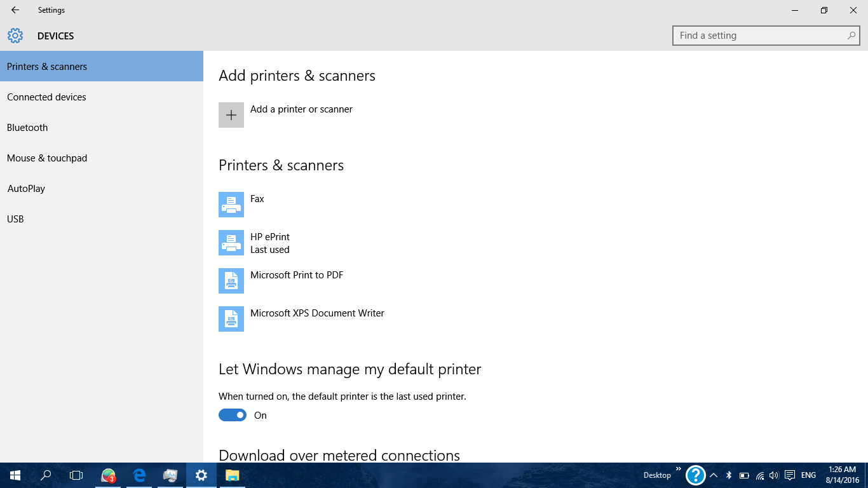Open Task View from the taskbar

(76, 475)
